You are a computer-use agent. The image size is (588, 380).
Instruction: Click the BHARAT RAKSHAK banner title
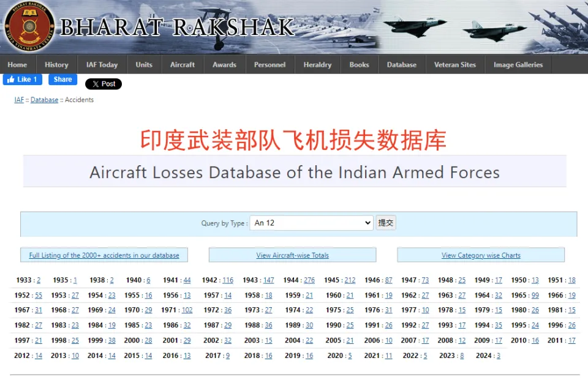(x=178, y=28)
